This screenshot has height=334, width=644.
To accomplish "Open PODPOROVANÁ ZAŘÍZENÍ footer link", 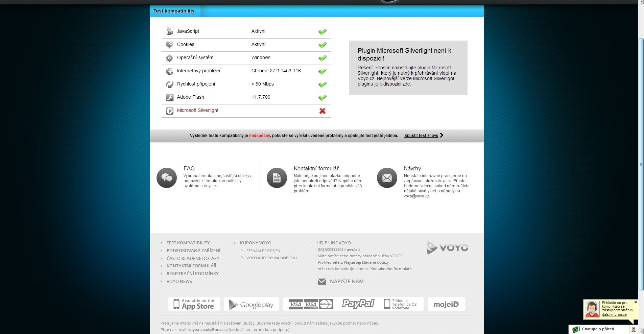I will (x=193, y=251).
